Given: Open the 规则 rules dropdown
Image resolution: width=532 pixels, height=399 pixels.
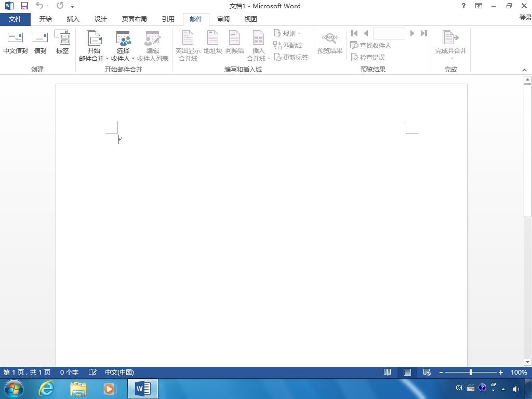Looking at the screenshot, I should click(x=287, y=33).
